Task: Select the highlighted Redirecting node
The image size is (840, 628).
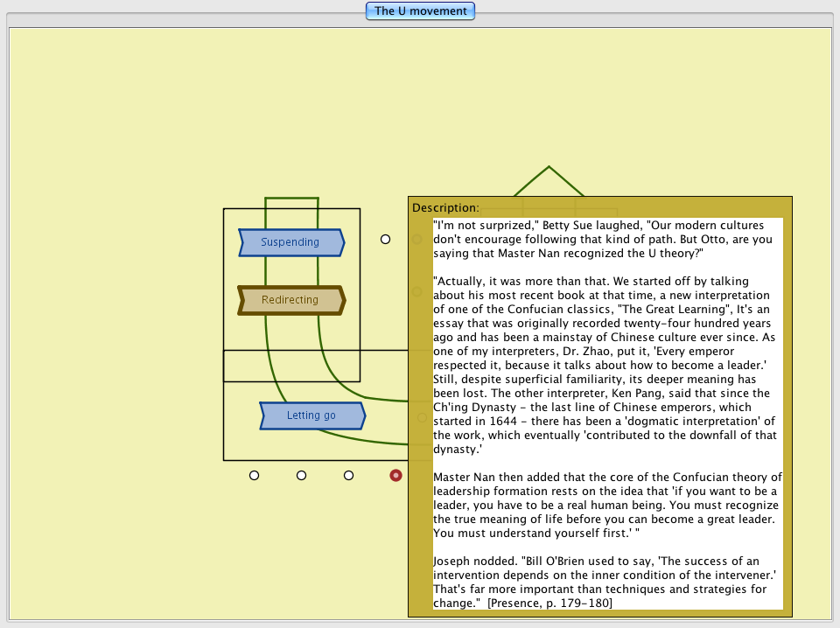Action: 290,300
